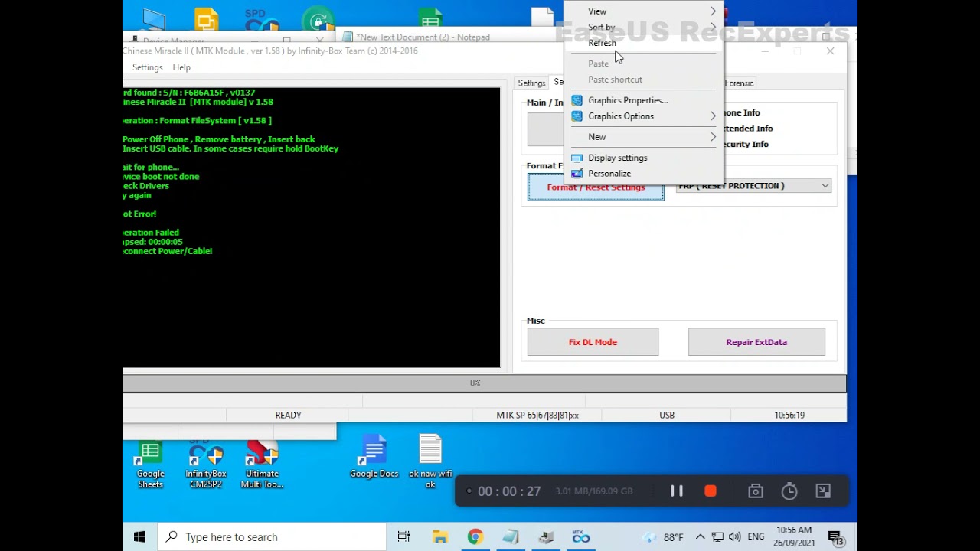Image resolution: width=980 pixels, height=551 pixels.
Task: Choose Graphics Properties... in the context menu
Action: [644, 100]
